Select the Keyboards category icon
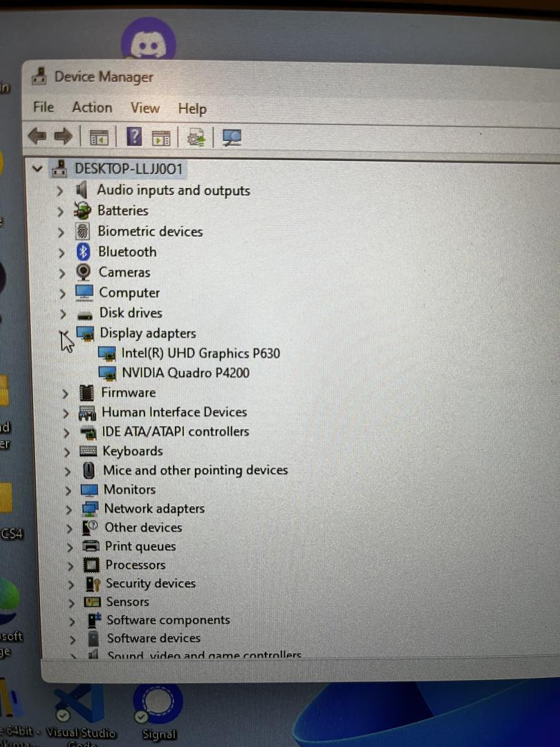 click(x=88, y=451)
